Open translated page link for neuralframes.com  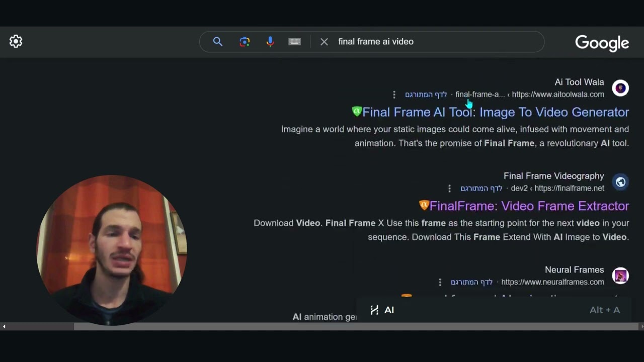point(471,282)
